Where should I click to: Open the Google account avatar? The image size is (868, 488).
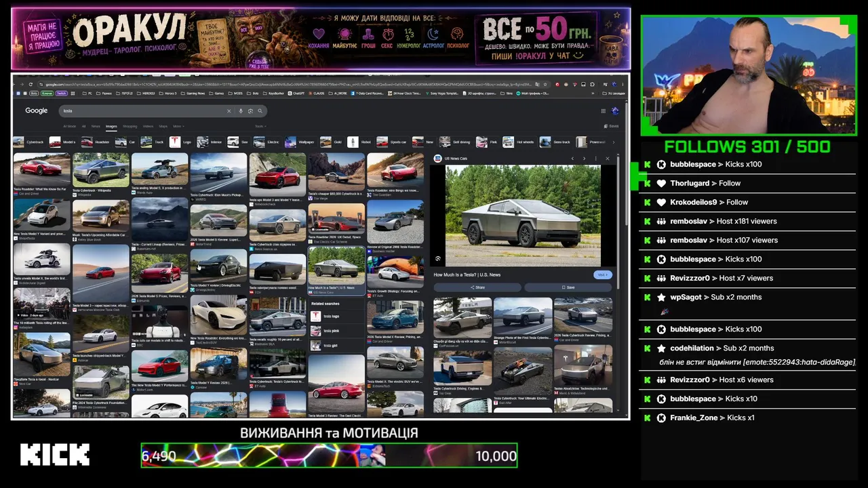[x=615, y=110]
